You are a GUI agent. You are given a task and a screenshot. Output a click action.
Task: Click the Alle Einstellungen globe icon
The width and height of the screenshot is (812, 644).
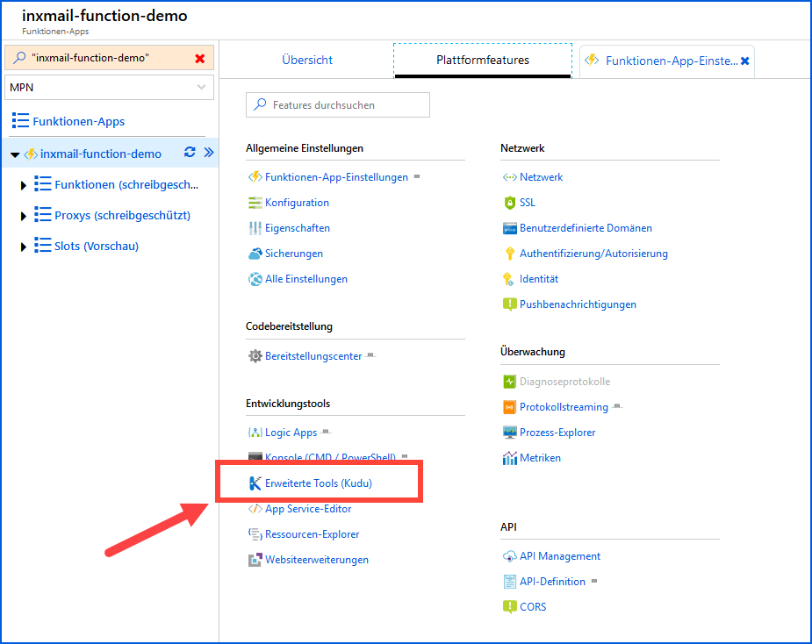click(255, 279)
